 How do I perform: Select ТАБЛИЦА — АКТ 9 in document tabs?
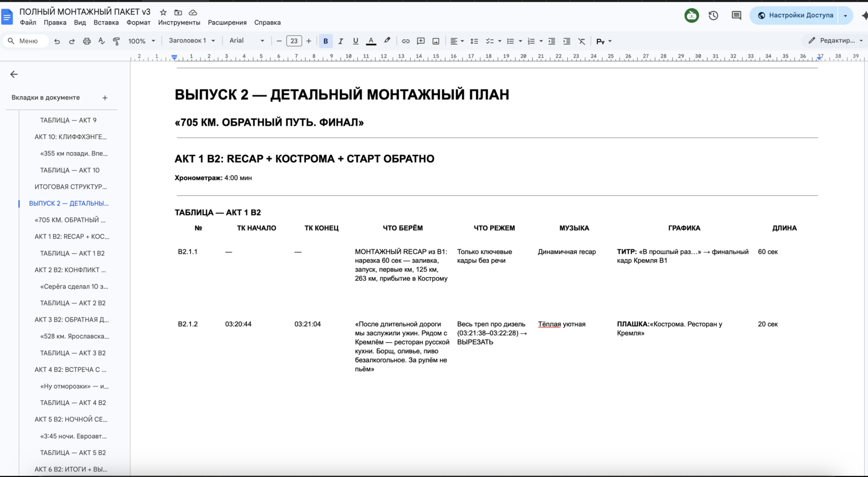(69, 120)
